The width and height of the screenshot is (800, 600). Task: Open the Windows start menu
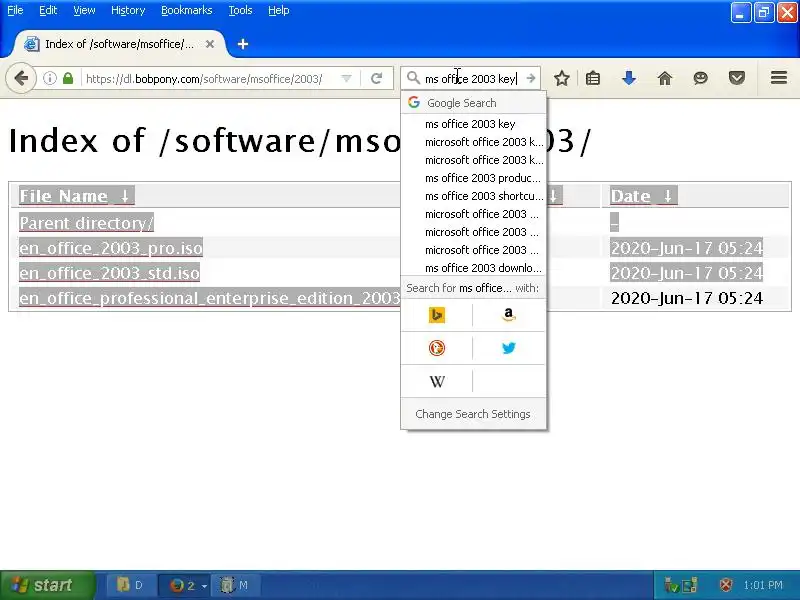[47, 585]
